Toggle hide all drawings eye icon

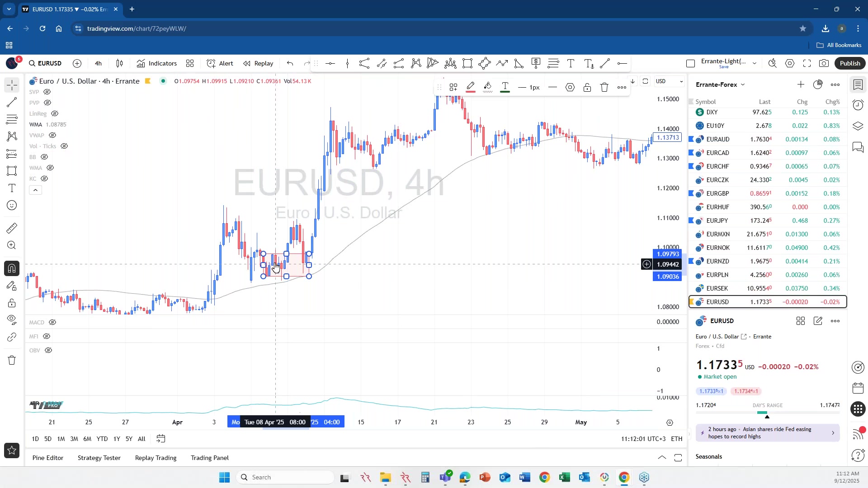click(x=12, y=320)
